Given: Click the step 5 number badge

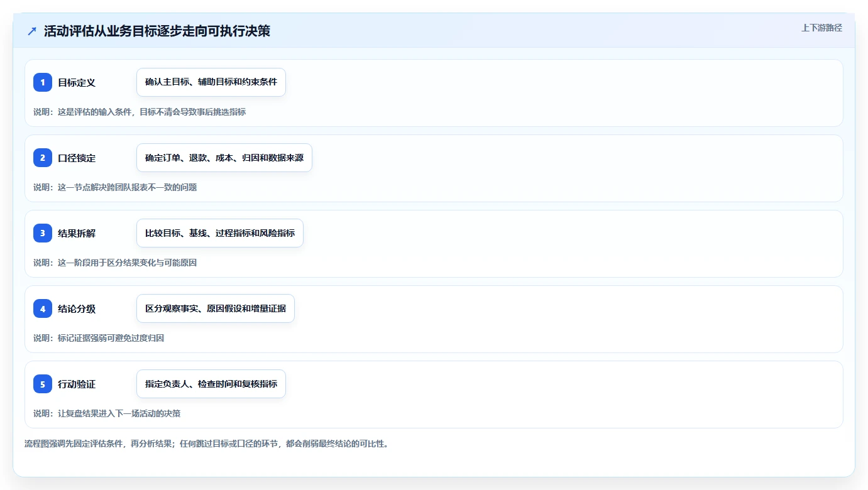Looking at the screenshot, I should (43, 384).
